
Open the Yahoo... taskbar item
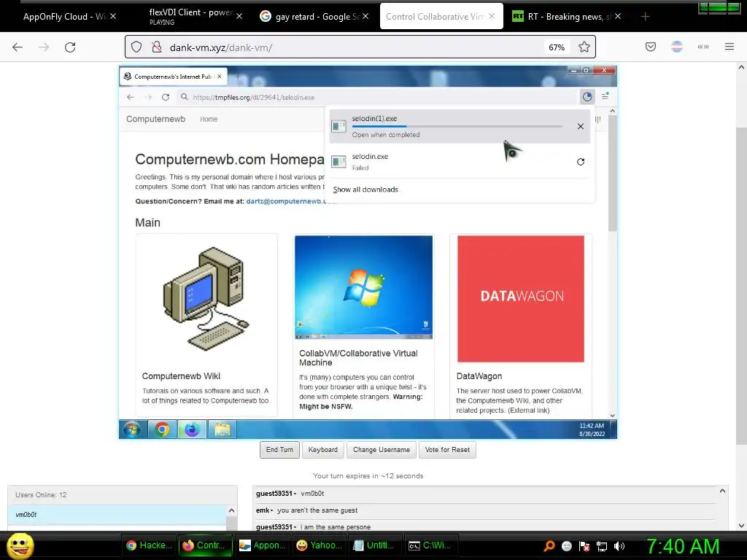[320, 545]
